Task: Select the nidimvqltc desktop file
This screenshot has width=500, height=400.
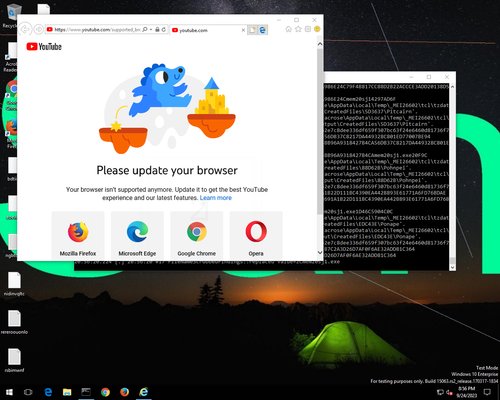Action: click(x=14, y=284)
